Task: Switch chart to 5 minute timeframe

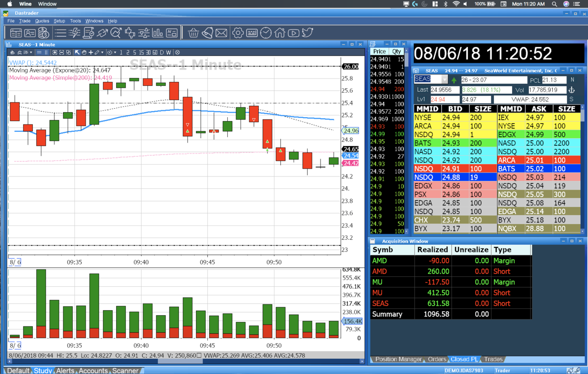Action: coord(134,52)
